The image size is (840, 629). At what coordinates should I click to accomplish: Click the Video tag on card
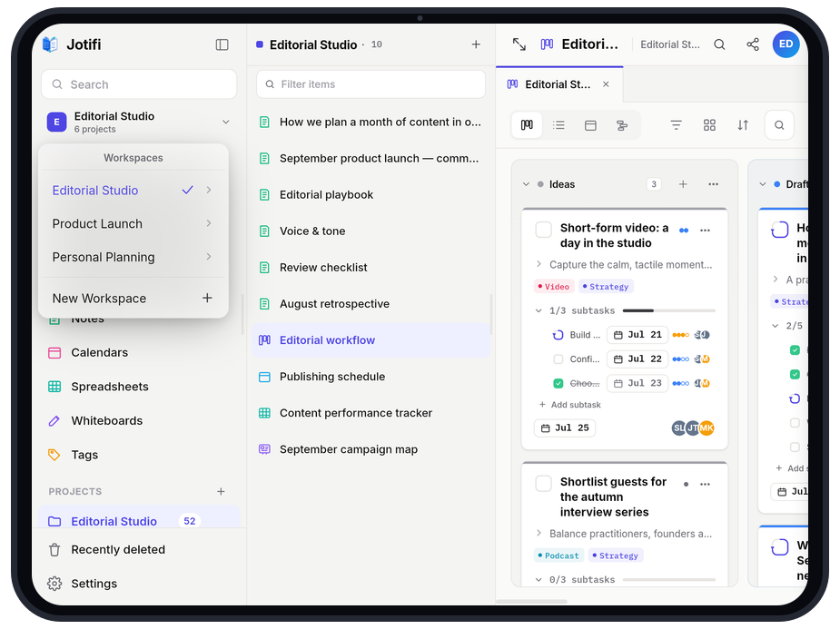click(554, 287)
